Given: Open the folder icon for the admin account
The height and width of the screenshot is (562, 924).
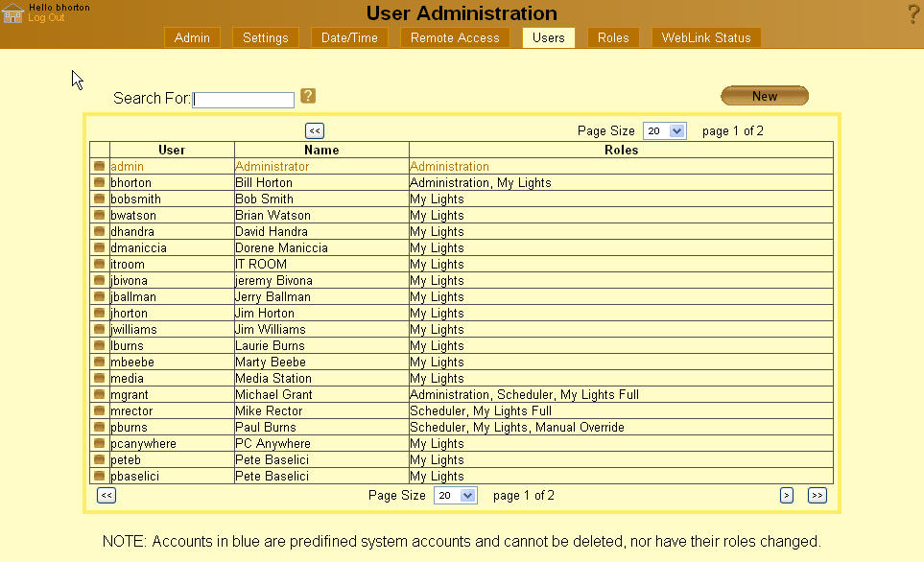Looking at the screenshot, I should click(x=99, y=166).
